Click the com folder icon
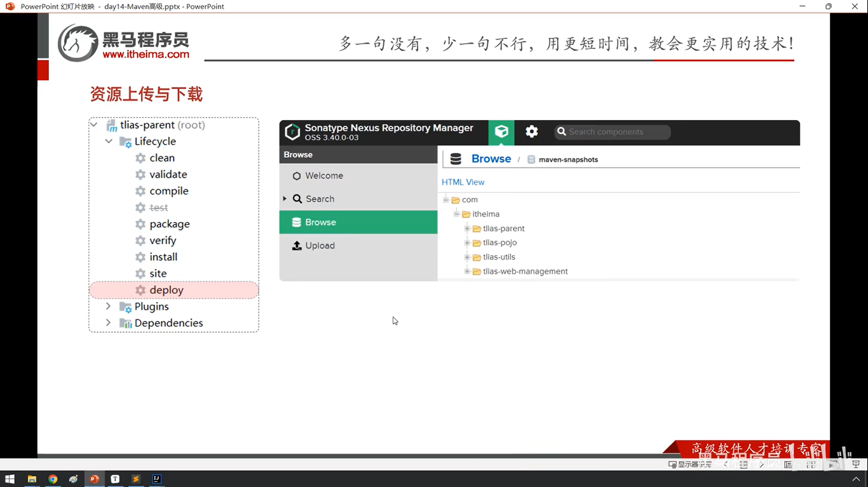868x487 pixels. (456, 200)
